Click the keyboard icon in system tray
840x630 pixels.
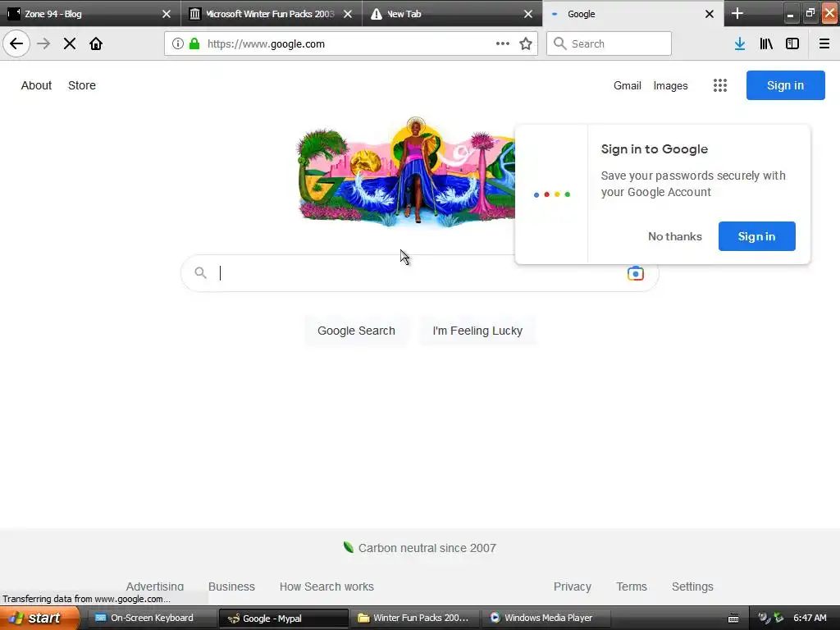pyautogui.click(x=733, y=619)
